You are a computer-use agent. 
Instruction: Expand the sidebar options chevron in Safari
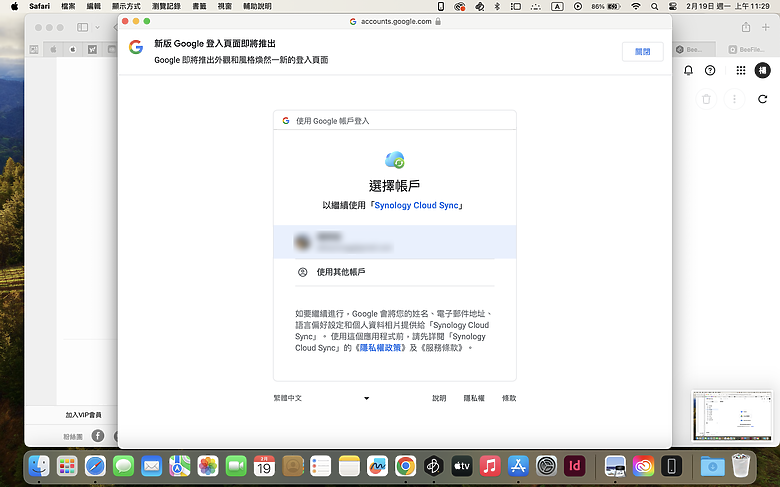98,27
